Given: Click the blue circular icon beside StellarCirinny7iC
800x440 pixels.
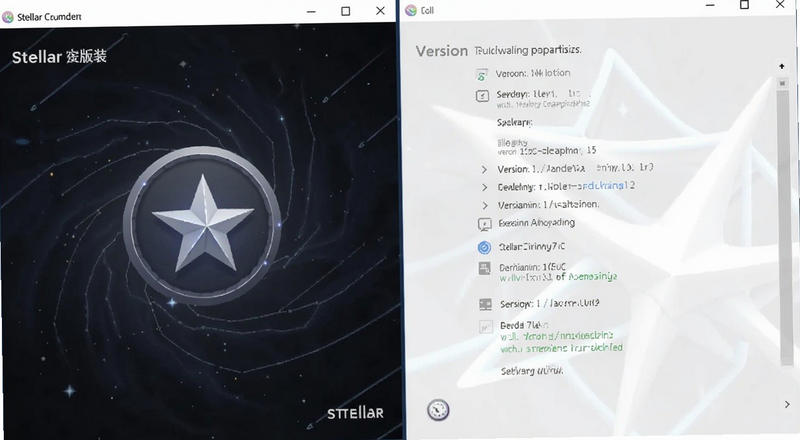Looking at the screenshot, I should point(484,248).
